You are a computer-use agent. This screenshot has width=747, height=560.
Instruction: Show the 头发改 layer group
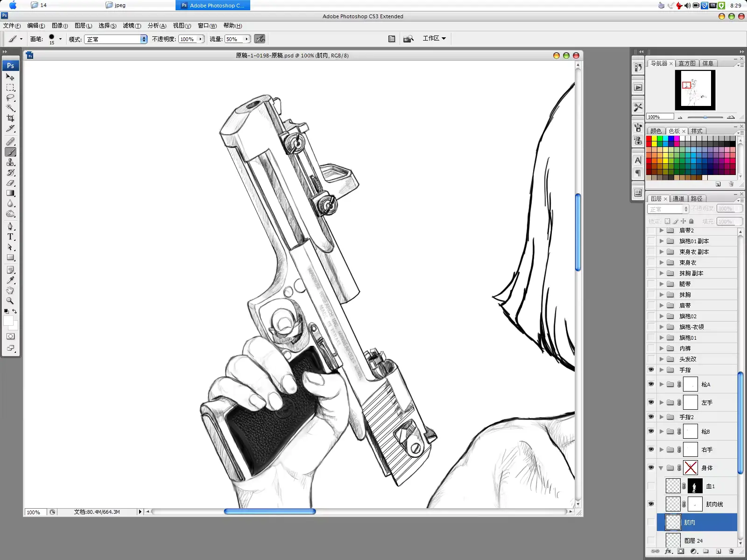pos(651,359)
